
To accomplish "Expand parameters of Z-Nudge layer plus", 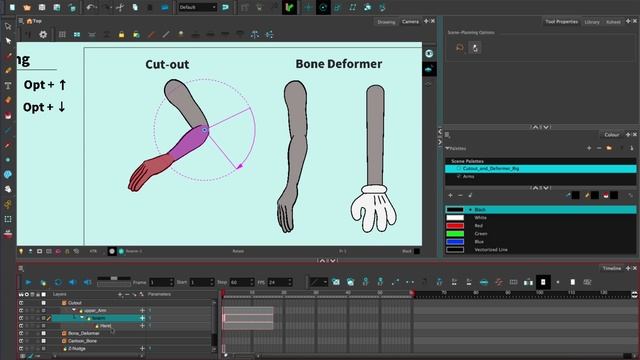I will point(142,349).
